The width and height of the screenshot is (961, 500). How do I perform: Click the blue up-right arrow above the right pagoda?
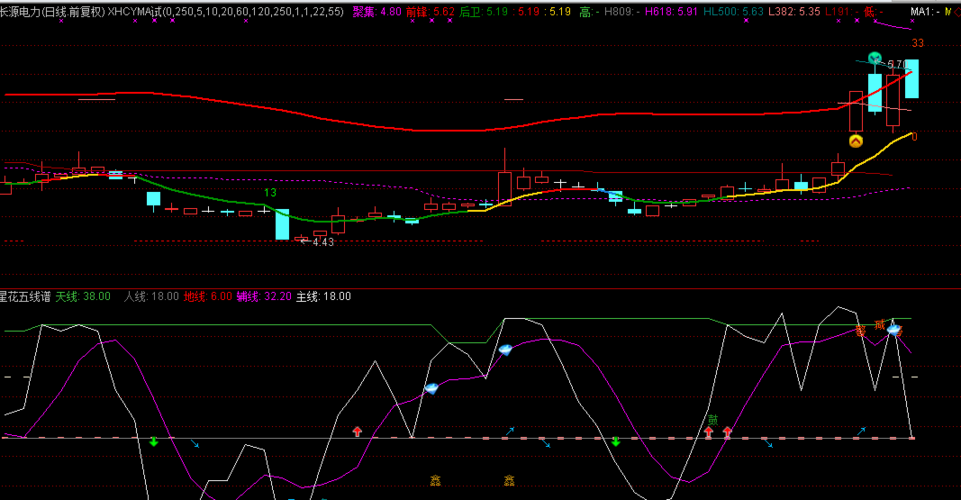(x=509, y=431)
